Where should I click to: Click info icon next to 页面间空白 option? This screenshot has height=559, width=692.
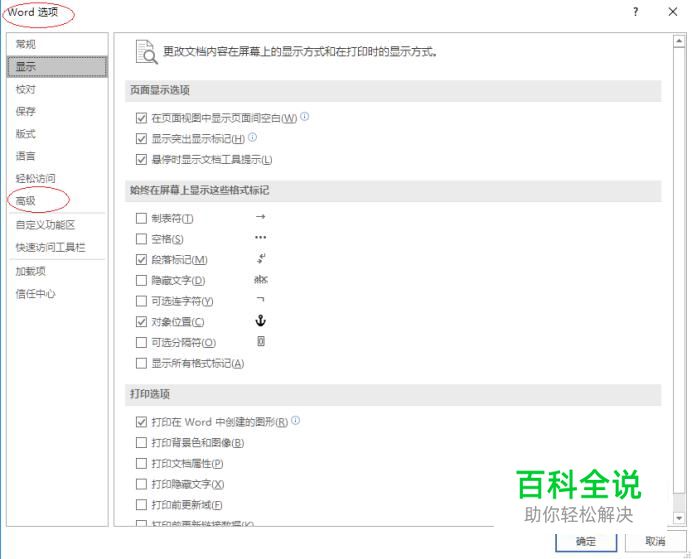(305, 116)
